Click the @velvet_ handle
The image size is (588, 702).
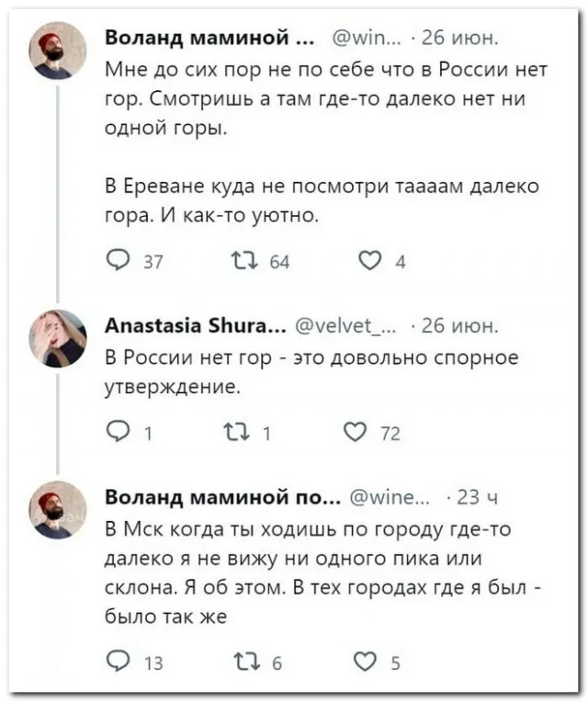350,327
